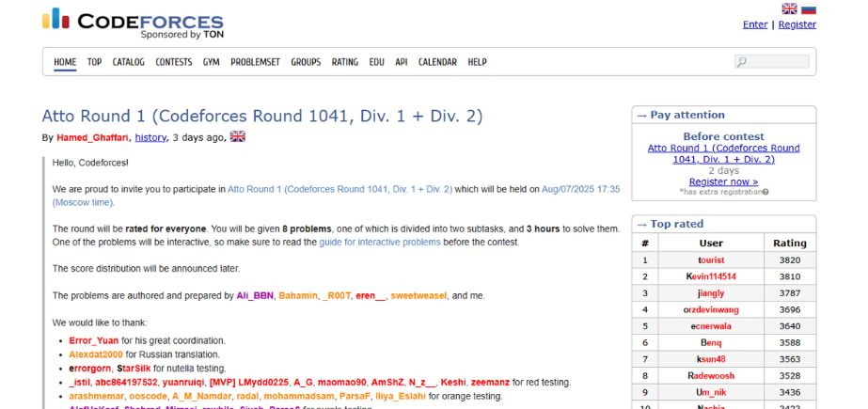868x409 pixels.
Task: Open Atto Round 1 link in post body
Action: [339, 189]
